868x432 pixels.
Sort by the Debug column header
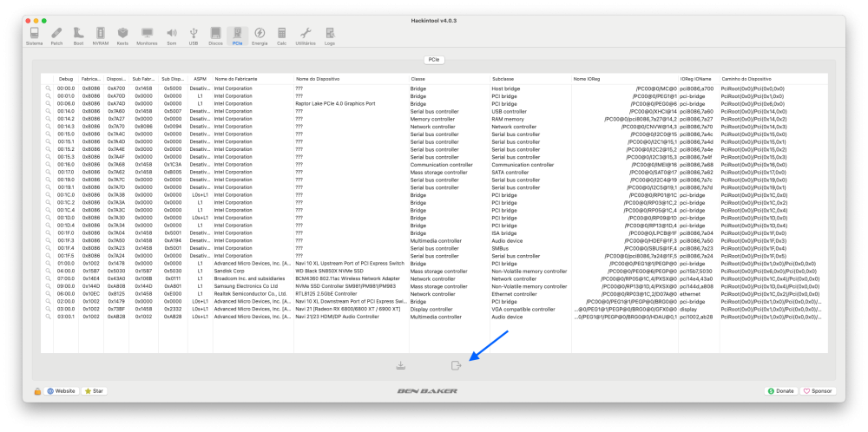(x=66, y=79)
